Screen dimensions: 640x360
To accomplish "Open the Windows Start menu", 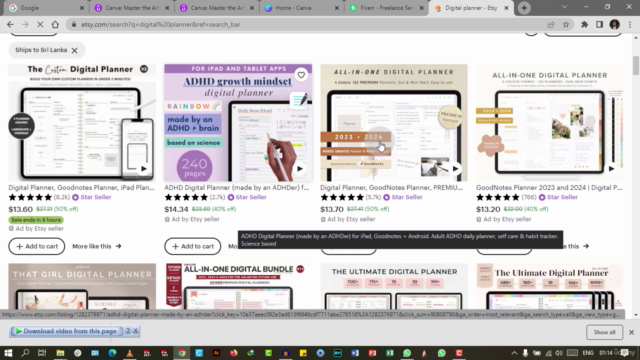I will [x=8, y=353].
